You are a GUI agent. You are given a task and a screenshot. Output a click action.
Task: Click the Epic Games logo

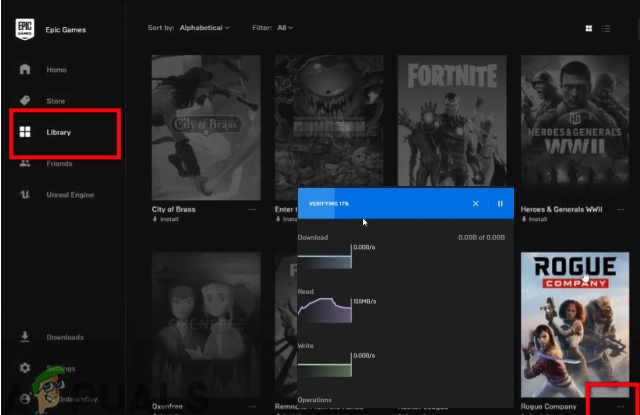tap(24, 29)
